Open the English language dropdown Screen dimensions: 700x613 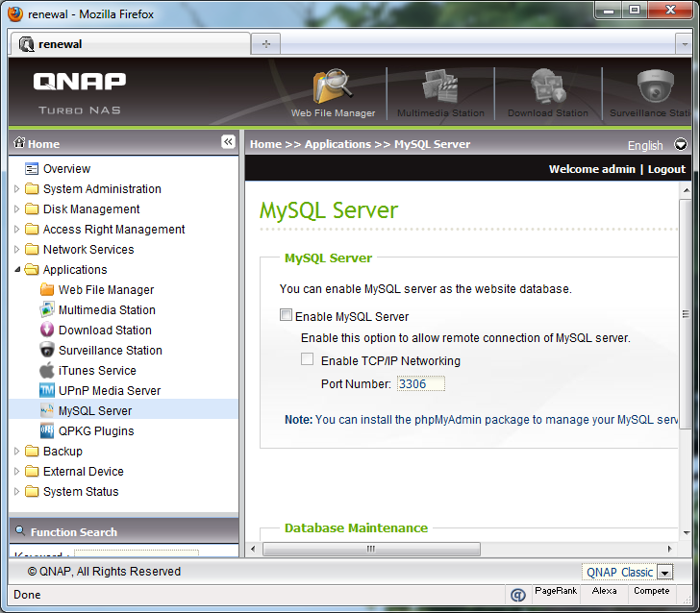coord(681,145)
